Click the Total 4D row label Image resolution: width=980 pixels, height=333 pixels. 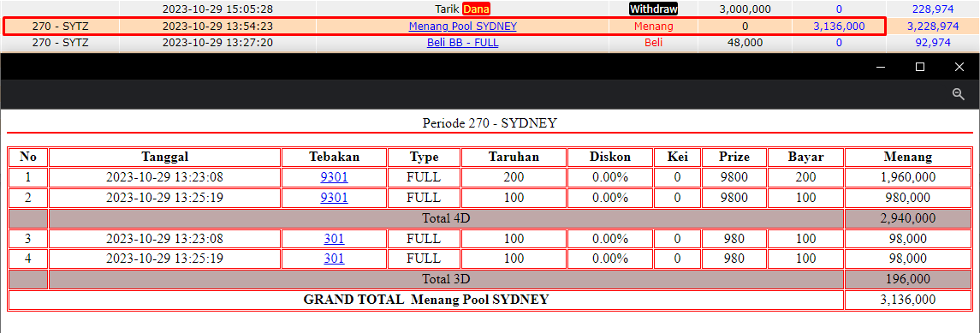click(x=446, y=218)
